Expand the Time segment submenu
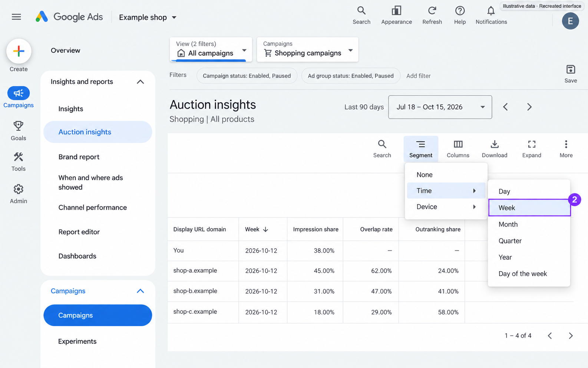This screenshot has width=588, height=368. pyautogui.click(x=446, y=191)
